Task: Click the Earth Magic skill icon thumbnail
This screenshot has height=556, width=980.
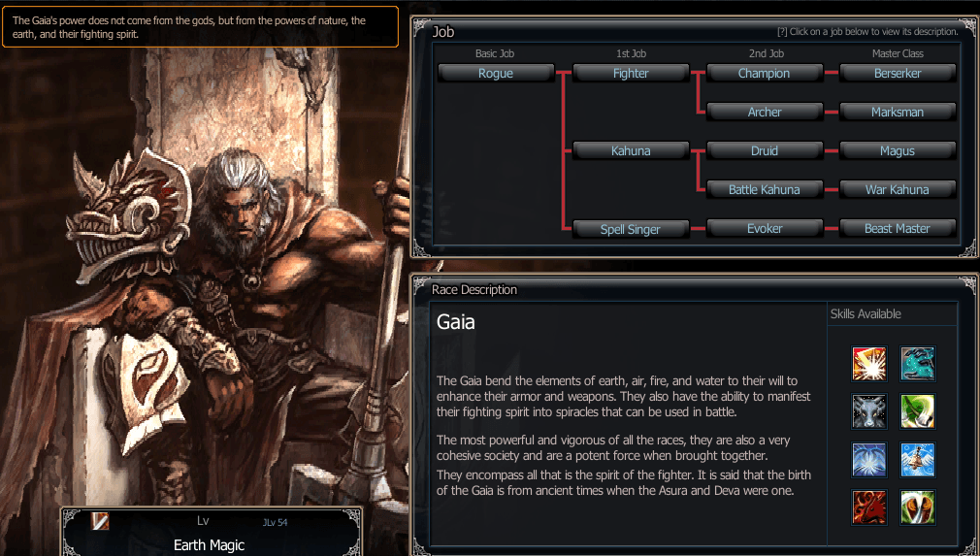Action: click(x=99, y=521)
